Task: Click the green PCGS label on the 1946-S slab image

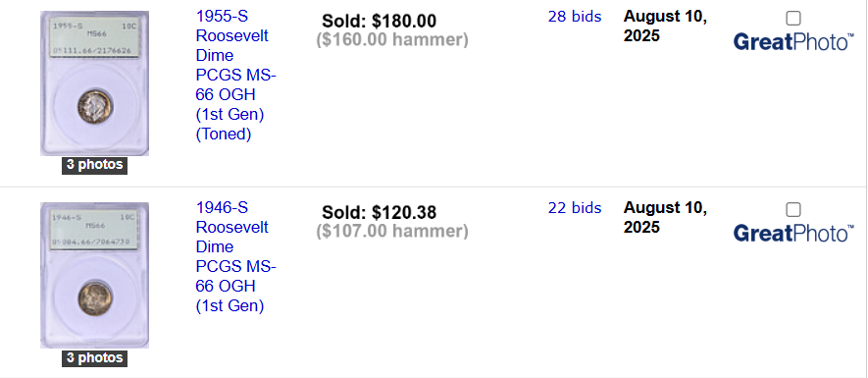Action: 95,231
